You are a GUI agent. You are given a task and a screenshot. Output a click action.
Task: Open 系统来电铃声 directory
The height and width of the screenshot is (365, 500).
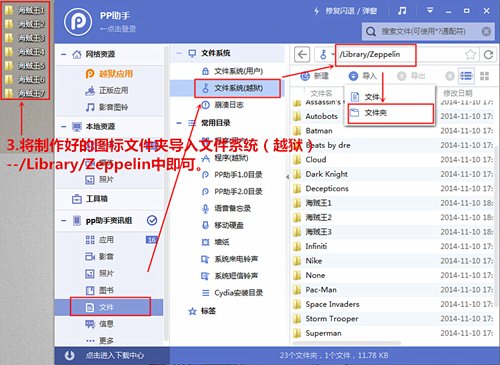coord(230,259)
